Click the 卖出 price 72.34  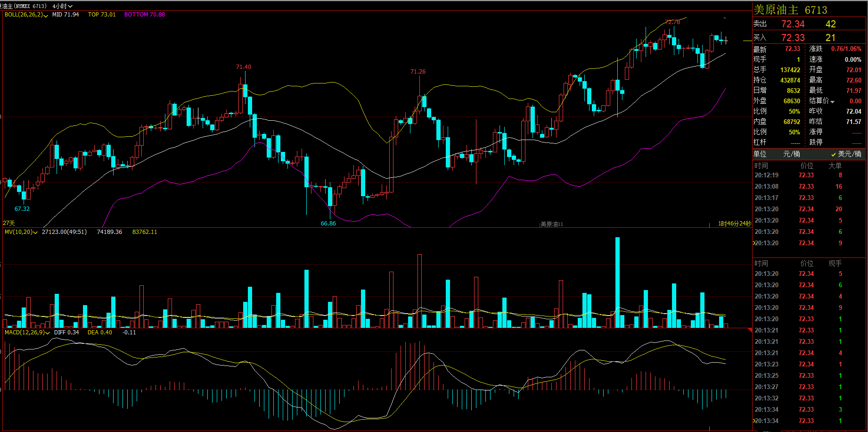(793, 24)
